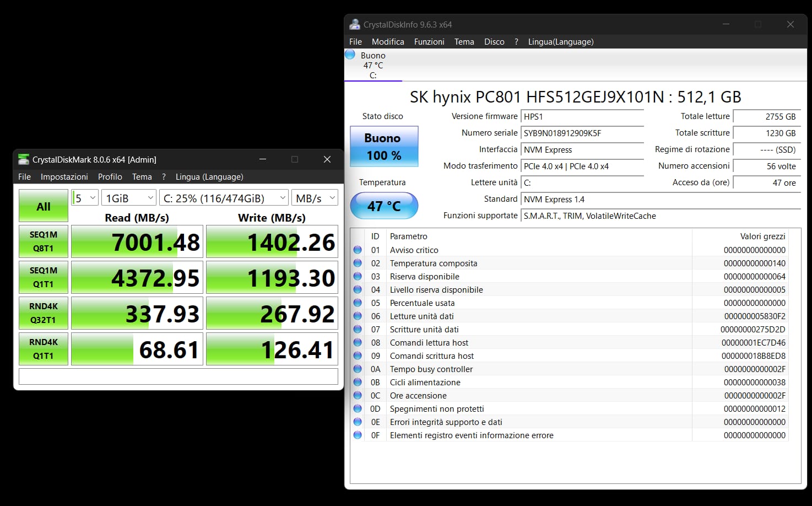Click the empty comment field in CrystalDiskMark
Screen dimensions: 812x506
tap(178, 376)
